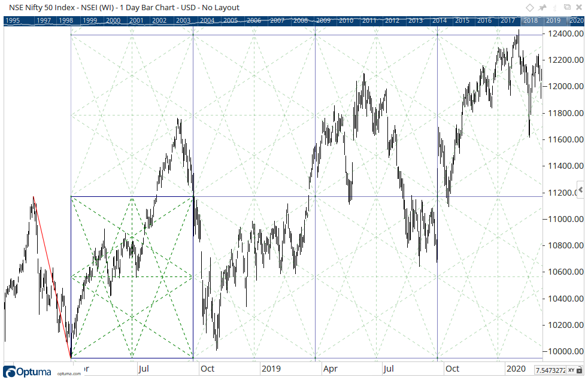The height and width of the screenshot is (380, 588).
Task: Jump to 2007 in the overview bar
Action: coord(277,20)
